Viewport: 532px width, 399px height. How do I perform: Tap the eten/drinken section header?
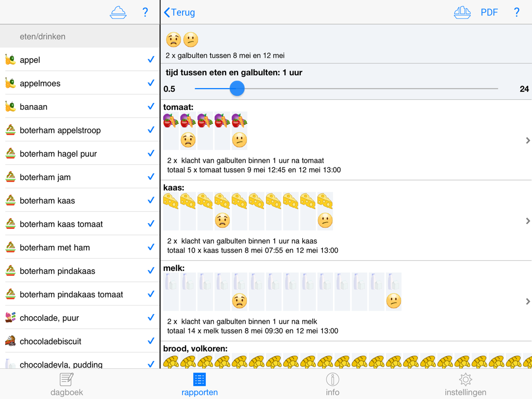[x=80, y=36]
